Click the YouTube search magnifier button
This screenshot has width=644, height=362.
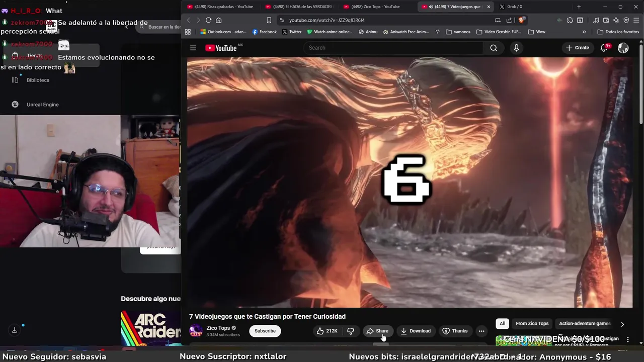click(494, 48)
